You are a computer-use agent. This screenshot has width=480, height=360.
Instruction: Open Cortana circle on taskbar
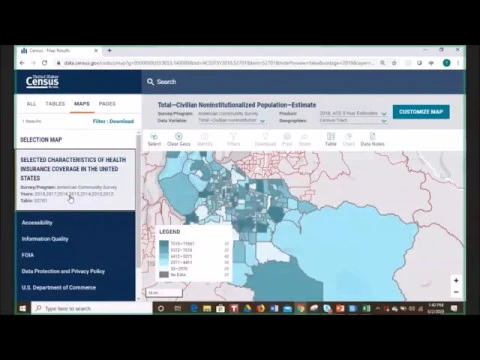(161, 308)
